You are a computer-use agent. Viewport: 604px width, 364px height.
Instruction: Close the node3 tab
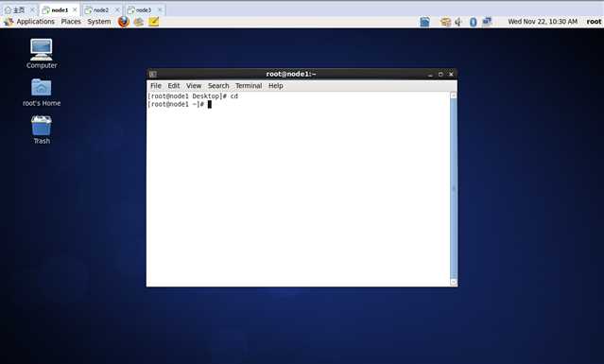(160, 9)
